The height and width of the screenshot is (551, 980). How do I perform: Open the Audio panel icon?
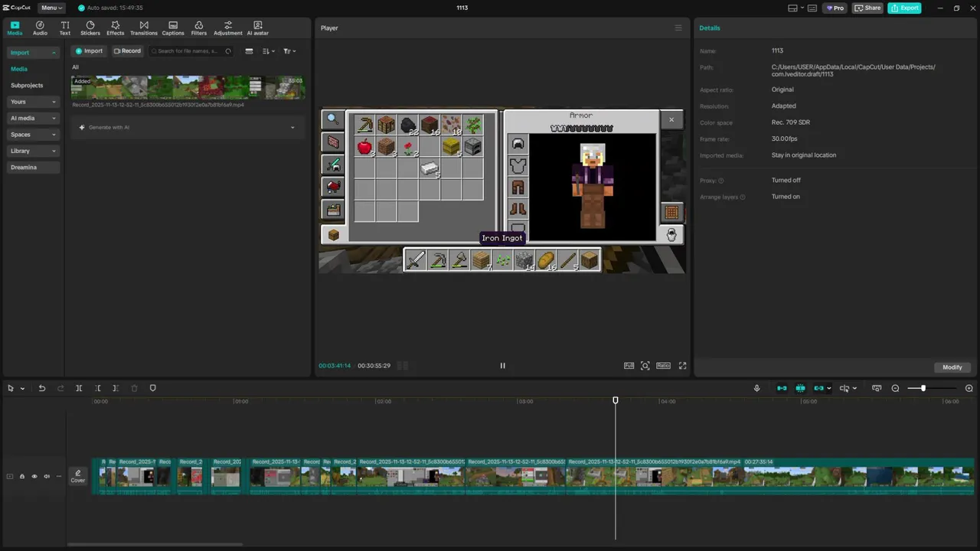[x=40, y=28]
